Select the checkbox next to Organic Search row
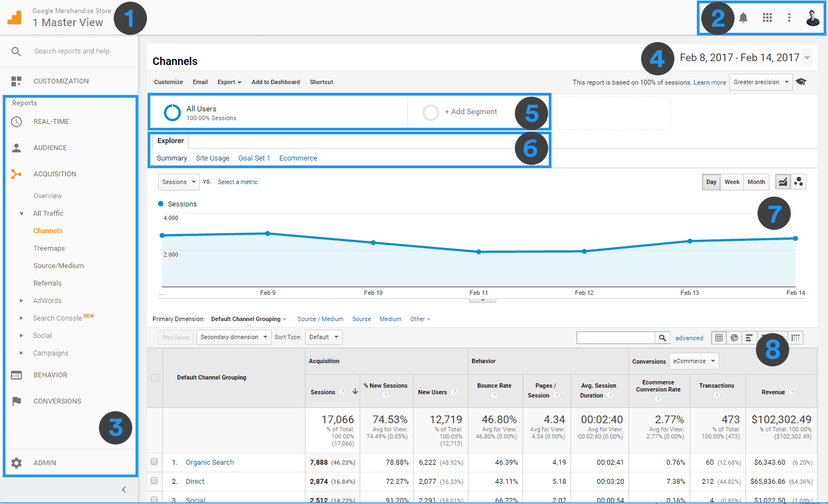 (155, 462)
